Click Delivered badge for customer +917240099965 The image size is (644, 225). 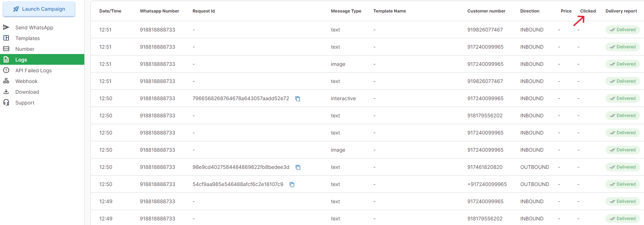click(x=623, y=184)
